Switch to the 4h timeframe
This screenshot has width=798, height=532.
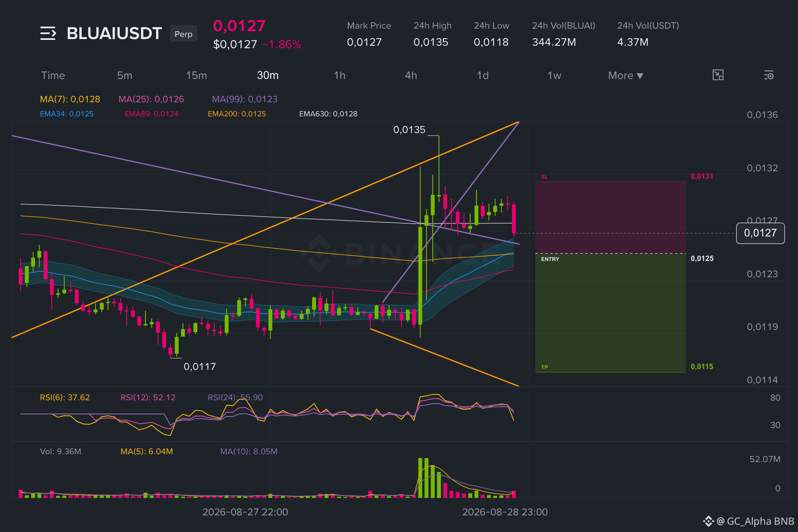click(x=411, y=76)
